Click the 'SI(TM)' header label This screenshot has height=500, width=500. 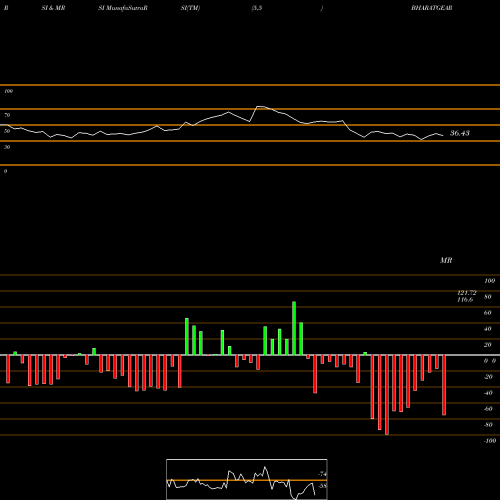[x=190, y=8]
